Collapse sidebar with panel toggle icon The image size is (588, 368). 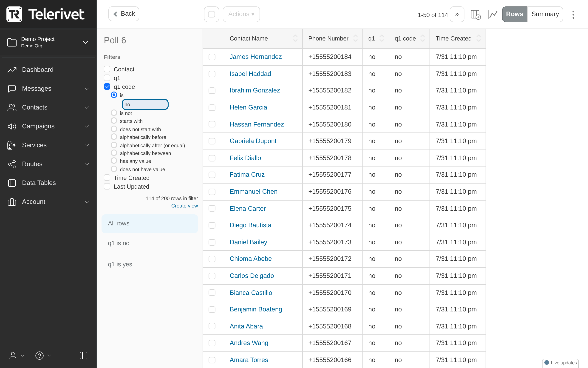tap(84, 356)
